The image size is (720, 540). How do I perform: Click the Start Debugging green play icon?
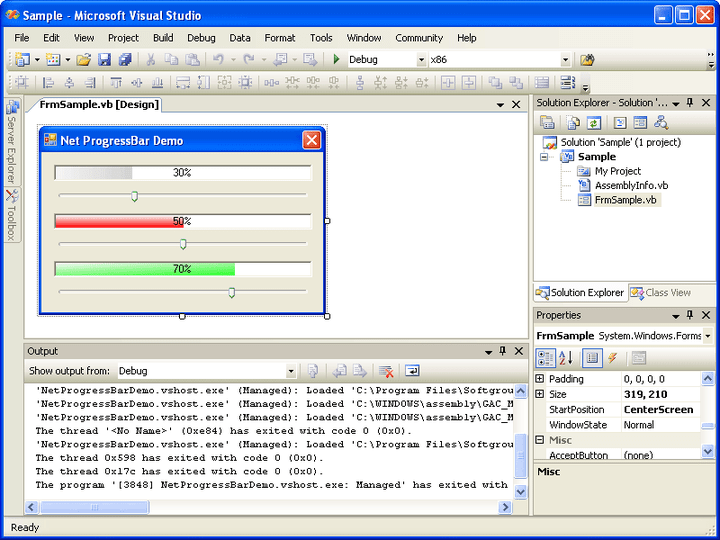click(336, 60)
